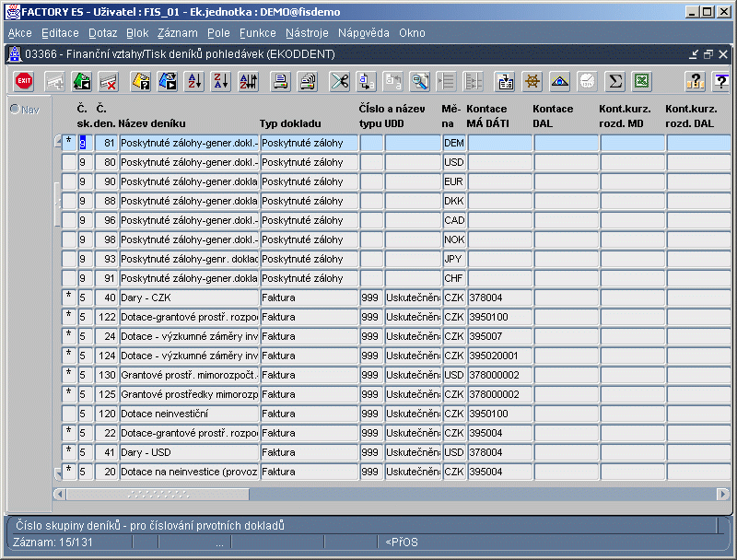Open the Pole menu

coord(218,33)
